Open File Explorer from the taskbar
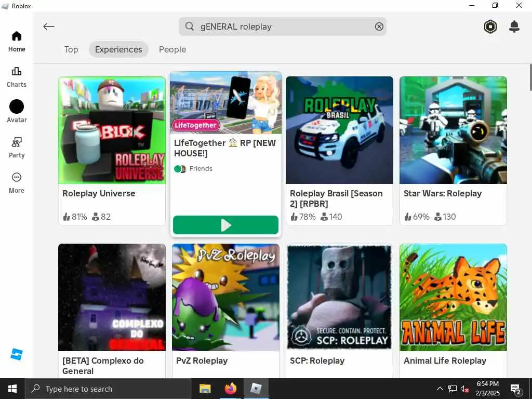This screenshot has width=532, height=399. coord(205,389)
